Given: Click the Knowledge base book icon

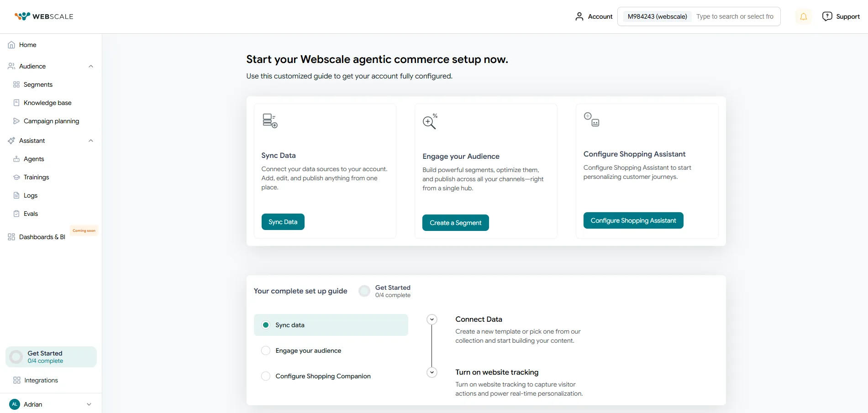Looking at the screenshot, I should point(16,103).
